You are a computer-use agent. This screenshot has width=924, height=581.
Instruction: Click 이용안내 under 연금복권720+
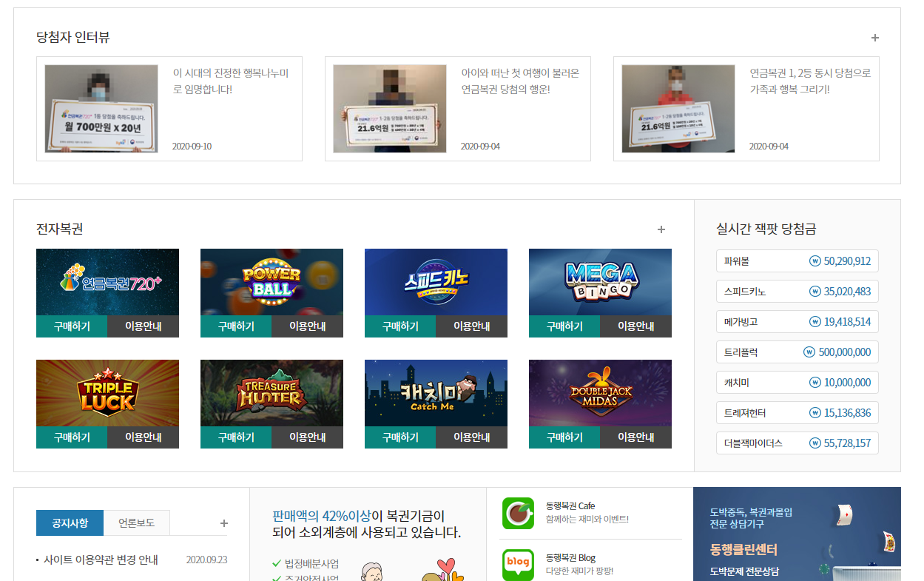[x=143, y=326]
